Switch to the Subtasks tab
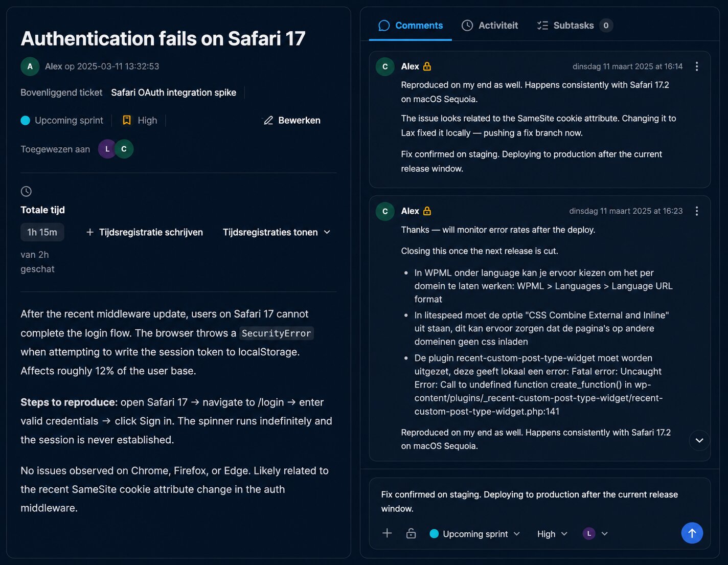This screenshot has width=728, height=565. click(574, 26)
